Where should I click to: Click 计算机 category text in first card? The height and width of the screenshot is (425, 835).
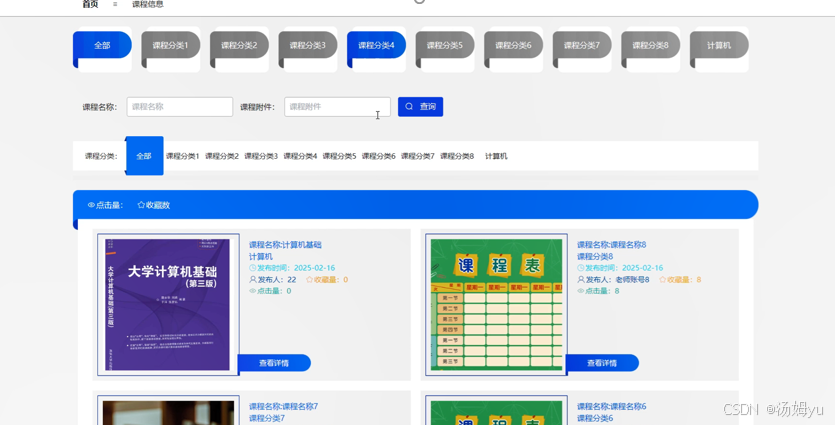tap(261, 257)
